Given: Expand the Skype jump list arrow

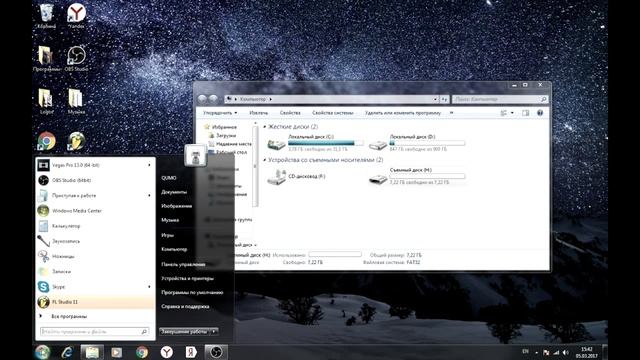Looking at the screenshot, I should tap(149, 287).
